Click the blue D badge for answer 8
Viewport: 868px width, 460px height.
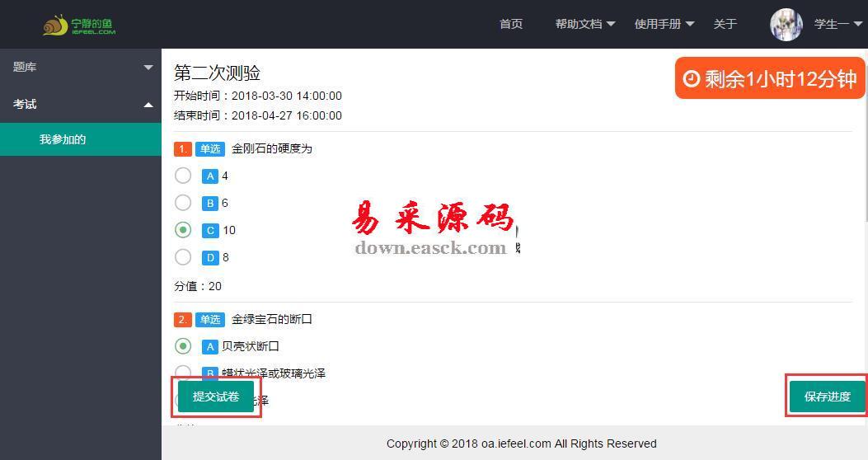click(210, 257)
